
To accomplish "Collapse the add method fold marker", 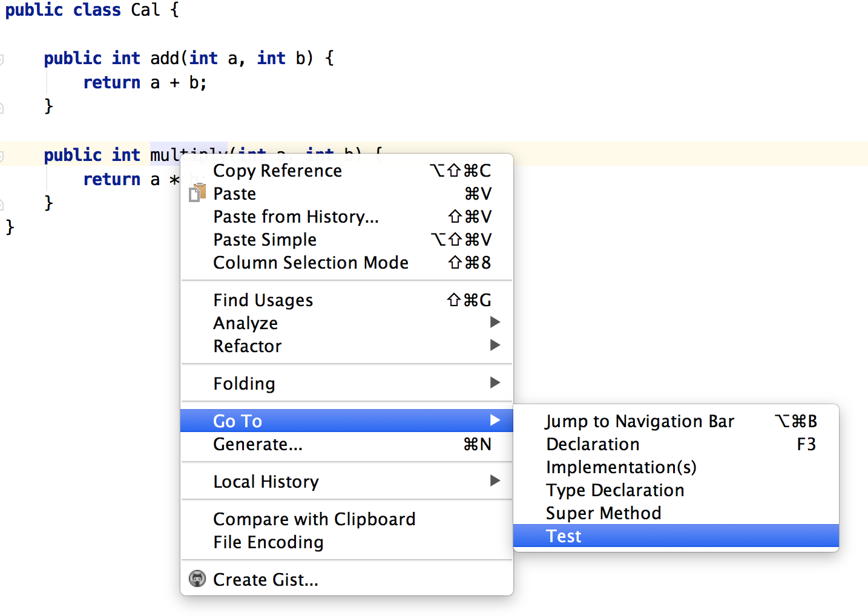I will [2, 59].
